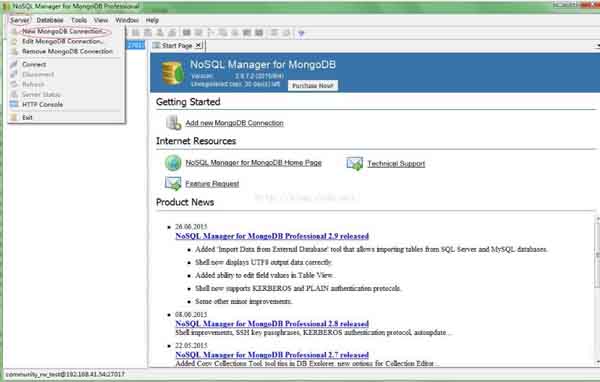The width and height of the screenshot is (600, 382).
Task: Click the Add new MongoDB Connection link
Action: click(x=234, y=123)
